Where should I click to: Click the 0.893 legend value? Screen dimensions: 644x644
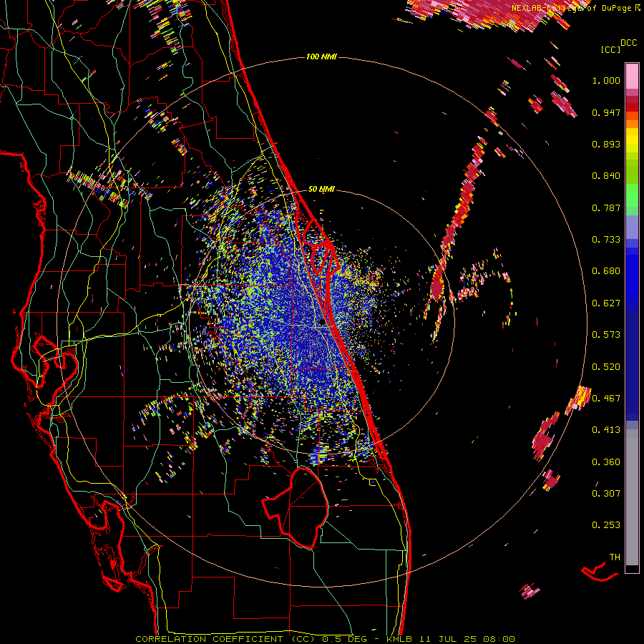(606, 144)
